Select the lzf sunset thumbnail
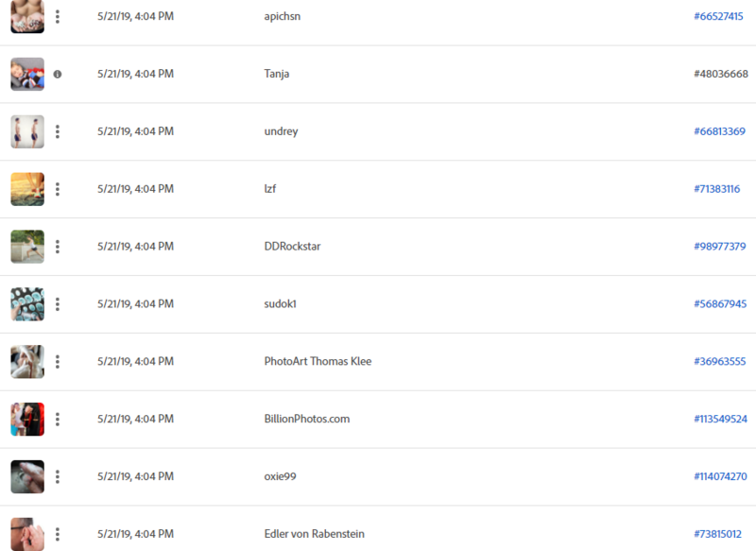 coord(27,189)
